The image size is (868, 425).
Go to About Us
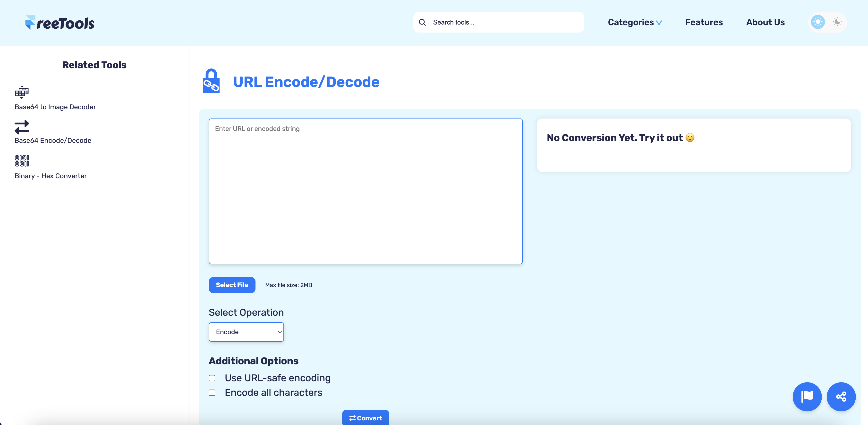tap(765, 22)
